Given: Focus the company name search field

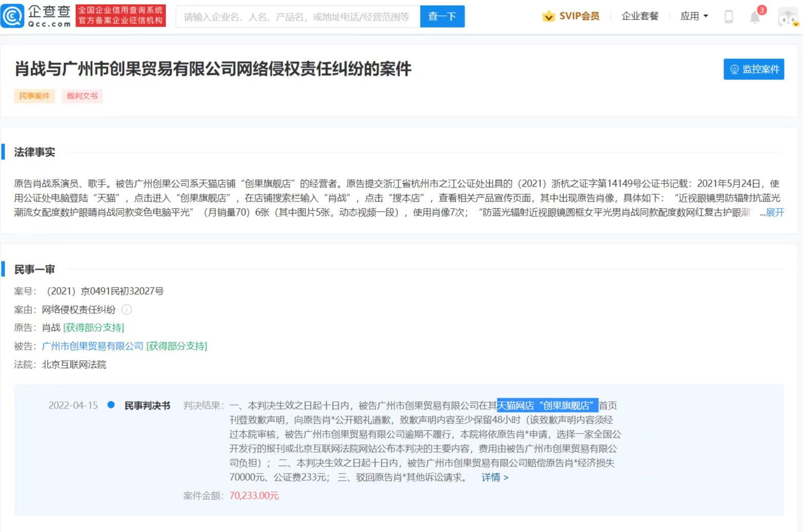Looking at the screenshot, I should tap(298, 16).
